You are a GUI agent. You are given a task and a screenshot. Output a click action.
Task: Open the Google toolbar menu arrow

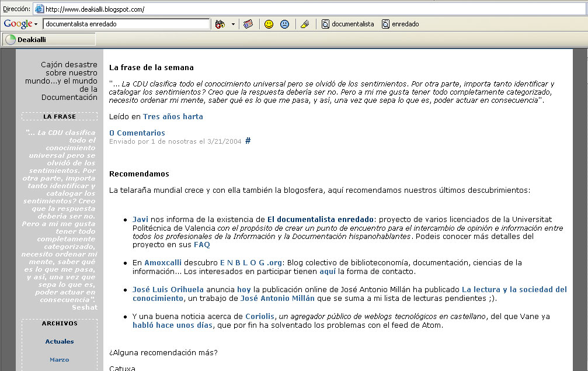(x=36, y=25)
